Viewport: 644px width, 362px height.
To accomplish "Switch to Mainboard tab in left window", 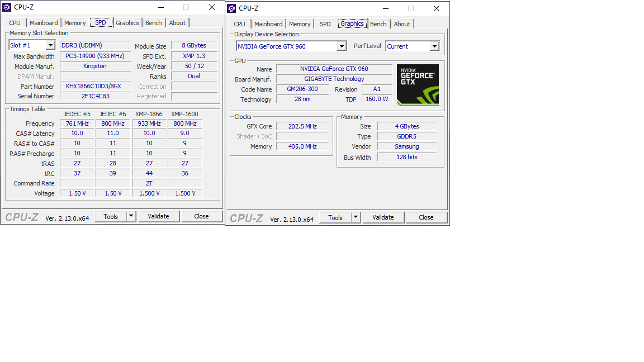I will tap(44, 23).
